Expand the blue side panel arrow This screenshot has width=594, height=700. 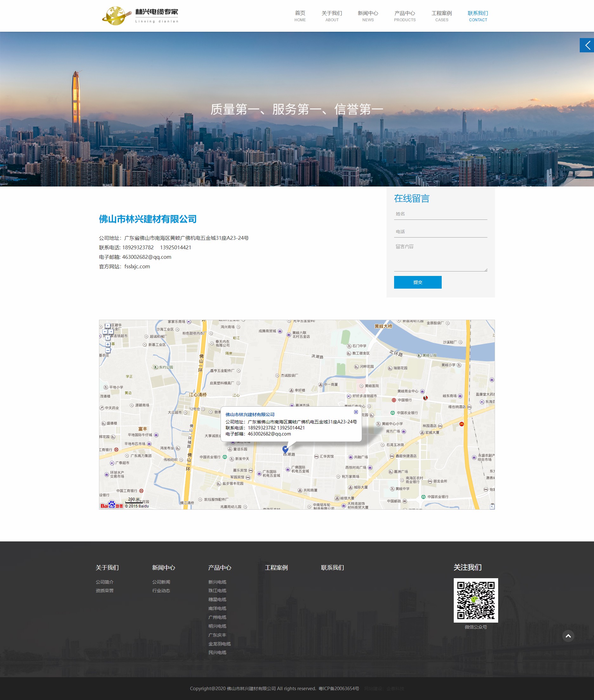(x=587, y=45)
